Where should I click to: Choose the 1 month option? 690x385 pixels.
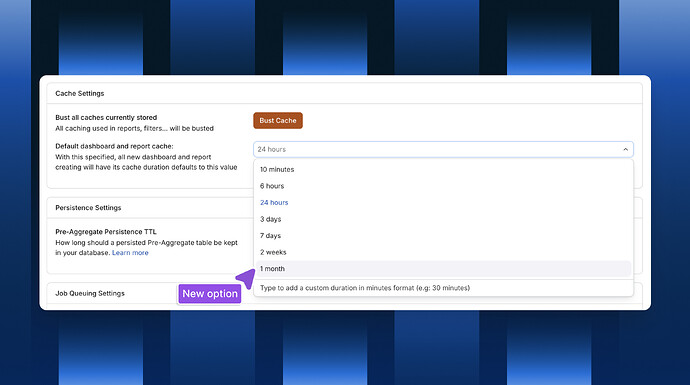(443, 269)
